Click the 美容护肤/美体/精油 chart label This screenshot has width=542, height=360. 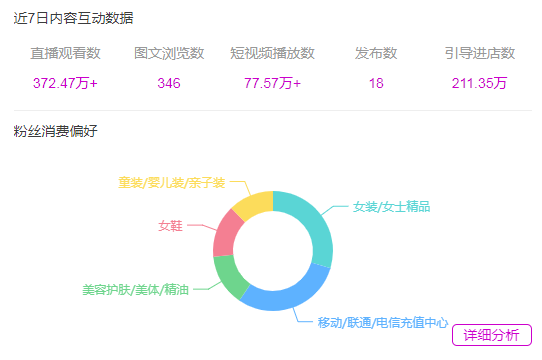coord(136,289)
